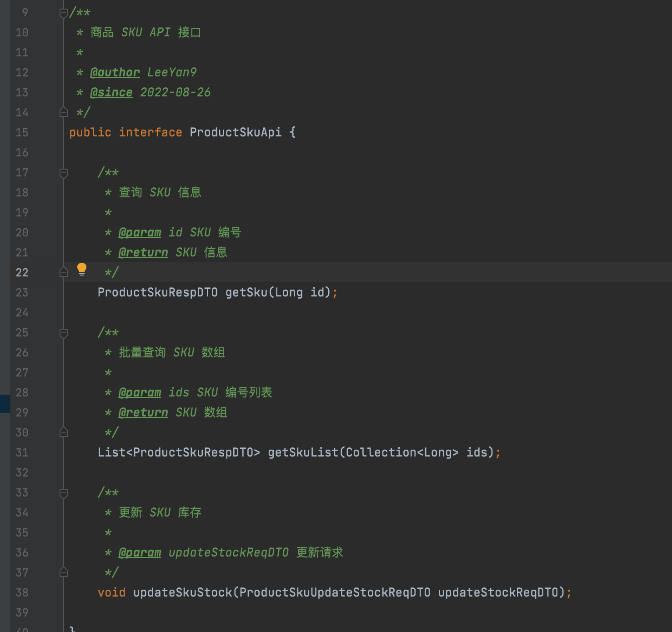Click the @param tag for updateStockReqDTO
Screen dimensions: 672x632
click(x=140, y=552)
